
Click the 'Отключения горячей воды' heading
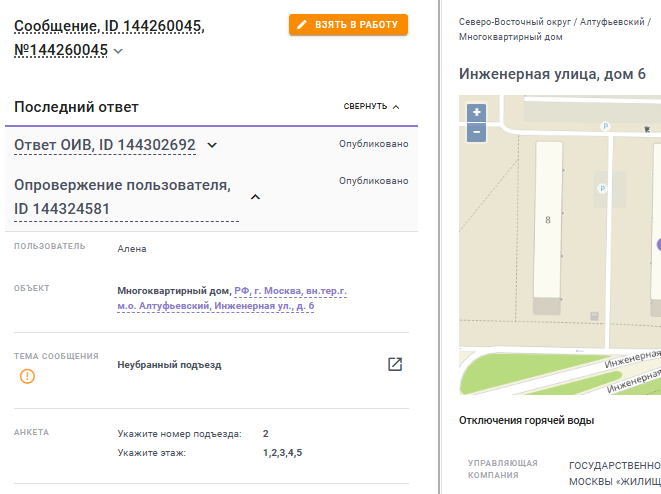pyautogui.click(x=527, y=420)
